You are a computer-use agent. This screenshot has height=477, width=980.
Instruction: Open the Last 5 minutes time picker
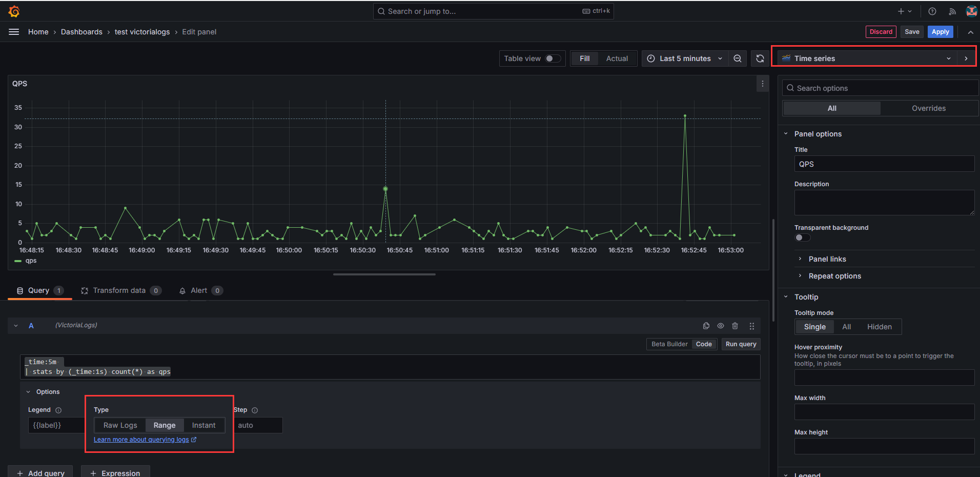coord(684,58)
